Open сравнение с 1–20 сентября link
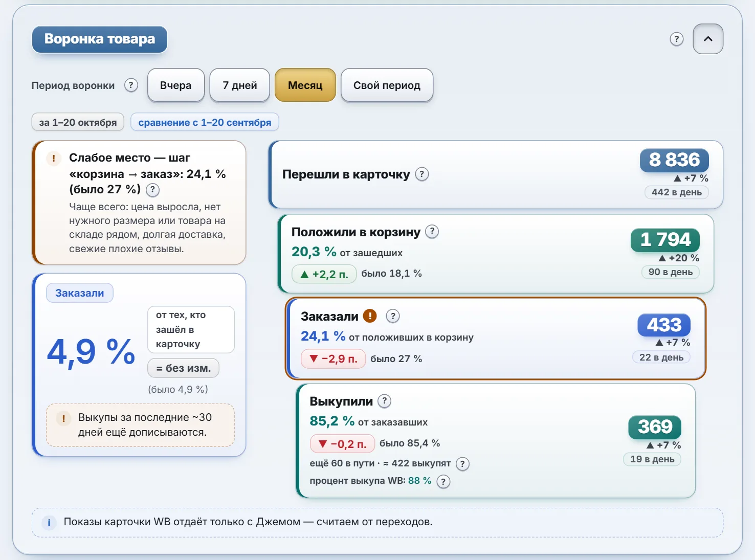The width and height of the screenshot is (755, 560). pyautogui.click(x=205, y=122)
